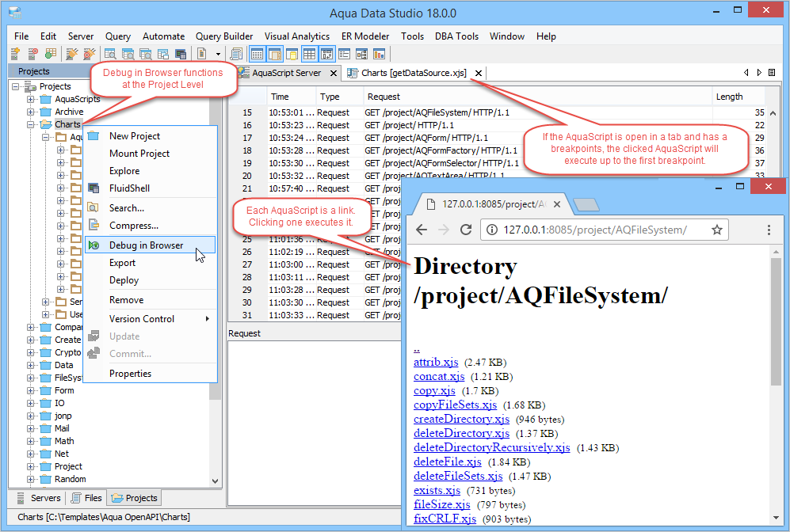Click the toolbar icon resembling a form list layout
The height and width of the screenshot is (532, 790).
point(345,54)
